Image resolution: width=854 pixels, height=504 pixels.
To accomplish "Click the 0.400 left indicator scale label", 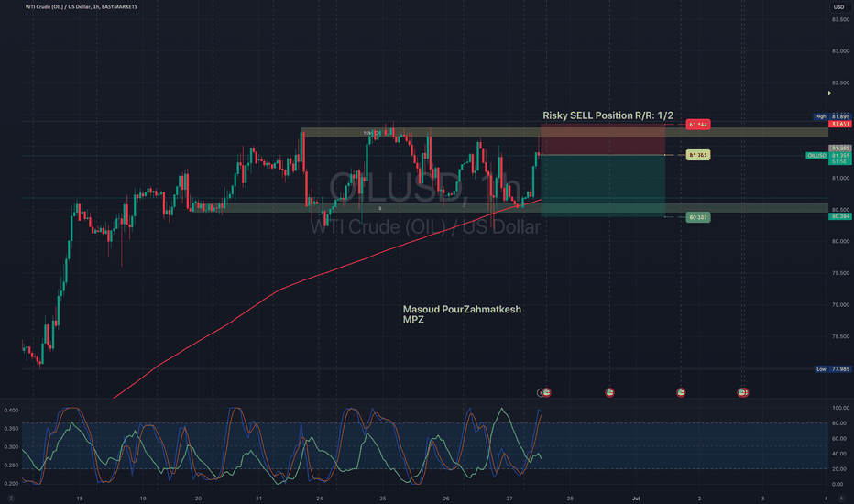I will click(x=11, y=411).
